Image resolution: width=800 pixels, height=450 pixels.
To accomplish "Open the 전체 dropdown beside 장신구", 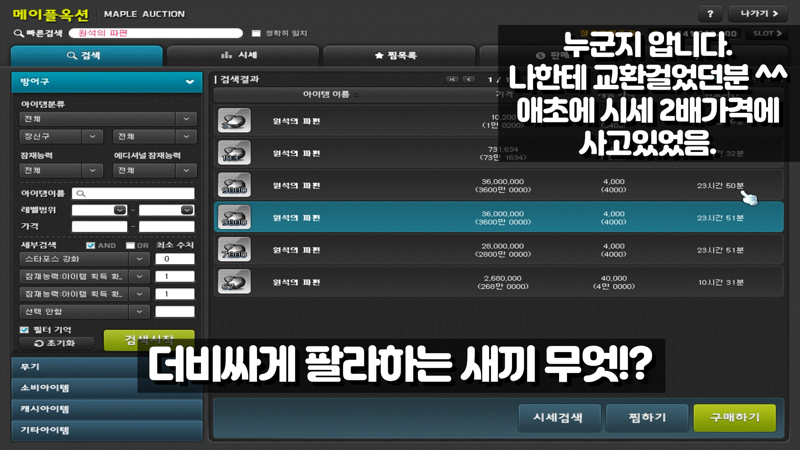I will coord(155,136).
